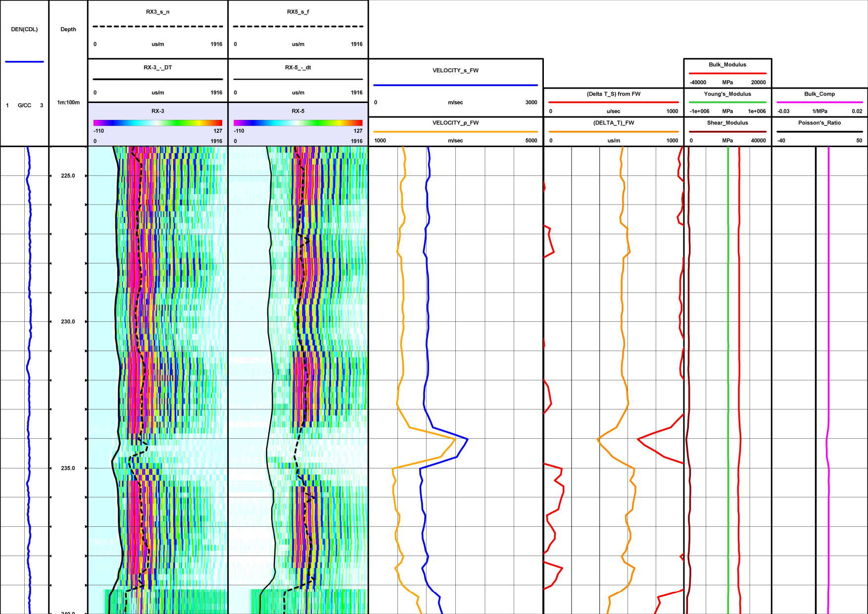Click the Depth column header

[68, 29]
